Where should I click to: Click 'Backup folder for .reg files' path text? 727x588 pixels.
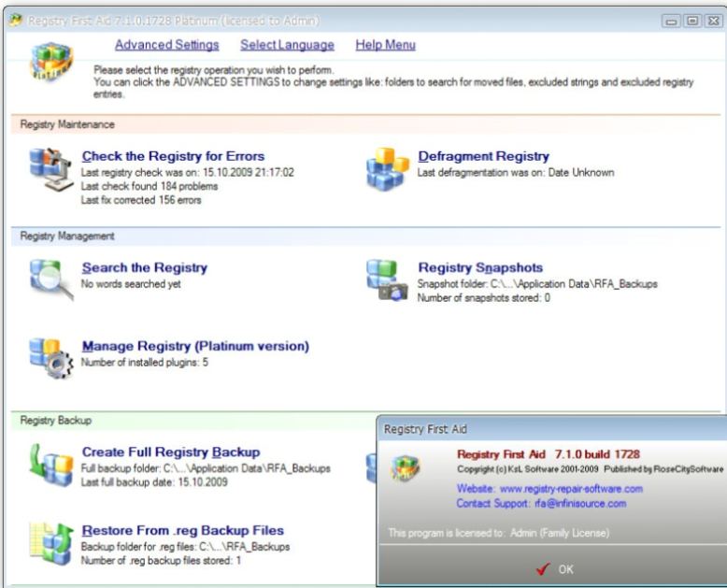click(x=185, y=547)
